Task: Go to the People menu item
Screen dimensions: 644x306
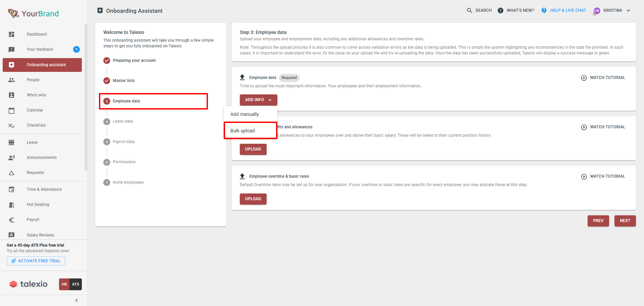Action: coord(42,80)
